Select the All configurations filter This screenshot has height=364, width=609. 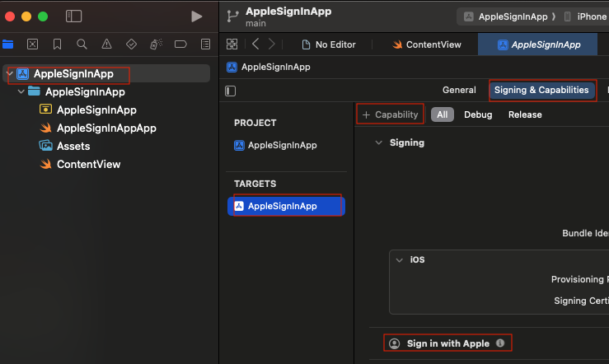click(x=443, y=114)
